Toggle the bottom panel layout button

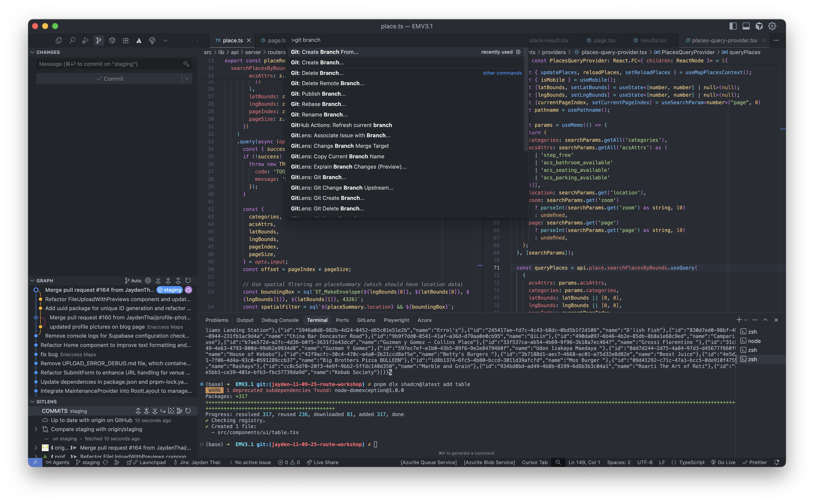[x=746, y=26]
